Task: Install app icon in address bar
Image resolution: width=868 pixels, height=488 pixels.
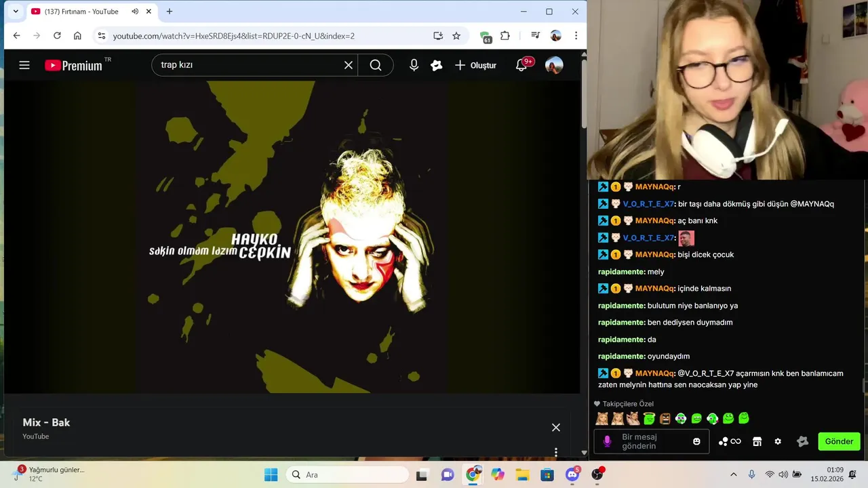Action: click(438, 36)
